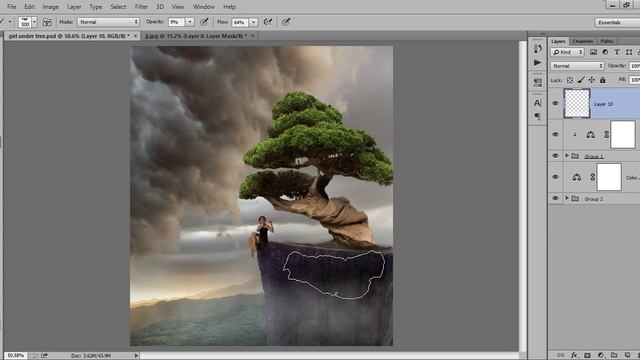Screen dimensions: 640x360
Task: Filter layers by type layers icon
Action: [617, 52]
